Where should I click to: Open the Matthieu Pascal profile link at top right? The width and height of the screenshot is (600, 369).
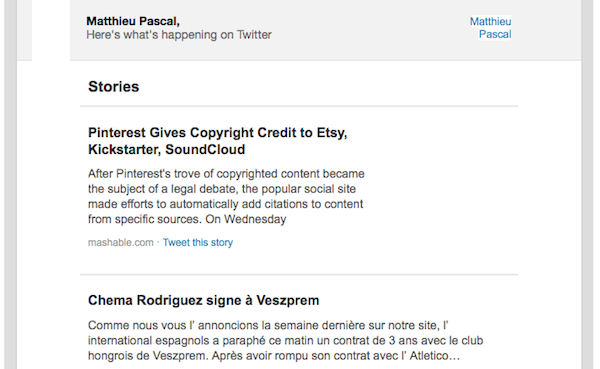(x=491, y=28)
